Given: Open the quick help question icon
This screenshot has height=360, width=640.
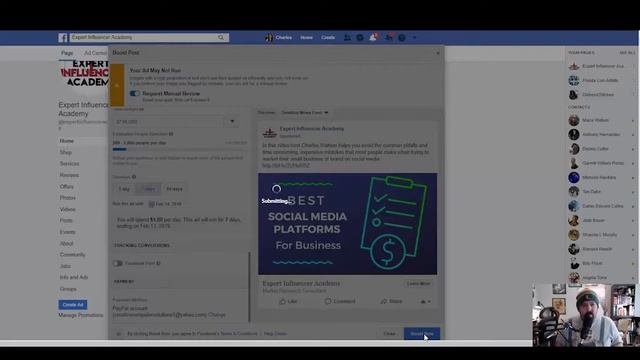Looking at the screenshot, I should (402, 38).
